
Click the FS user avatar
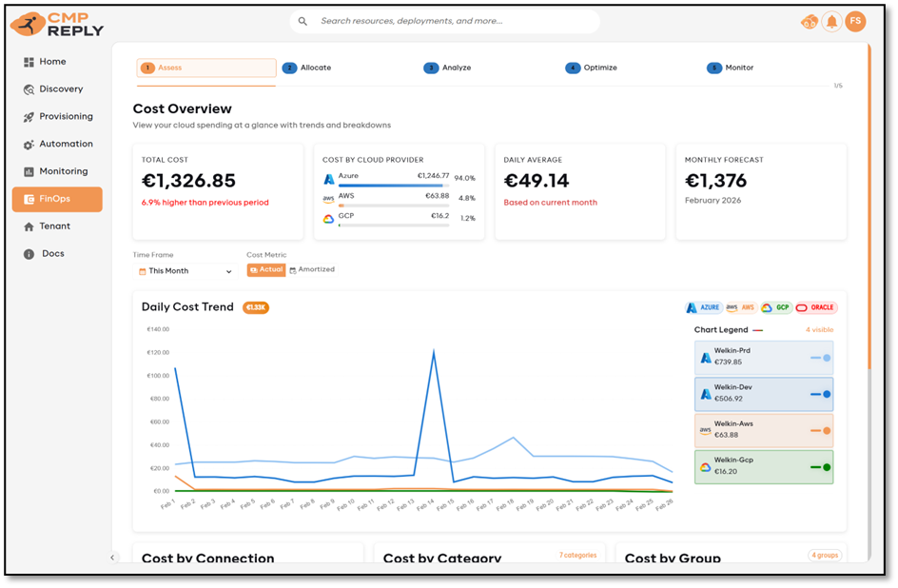coord(855,21)
